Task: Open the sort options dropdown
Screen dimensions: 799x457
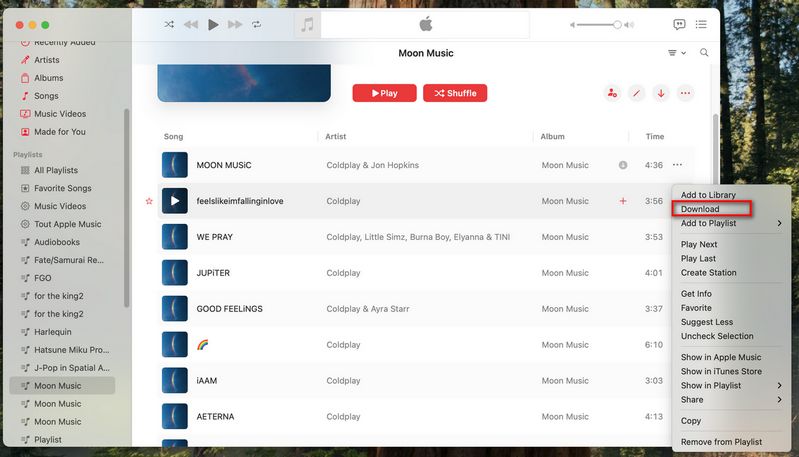Action: pyautogui.click(x=677, y=52)
